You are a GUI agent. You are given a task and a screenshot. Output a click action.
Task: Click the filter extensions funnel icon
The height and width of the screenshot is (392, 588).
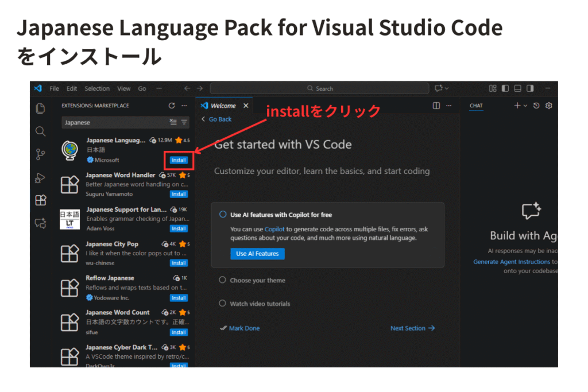(x=184, y=122)
